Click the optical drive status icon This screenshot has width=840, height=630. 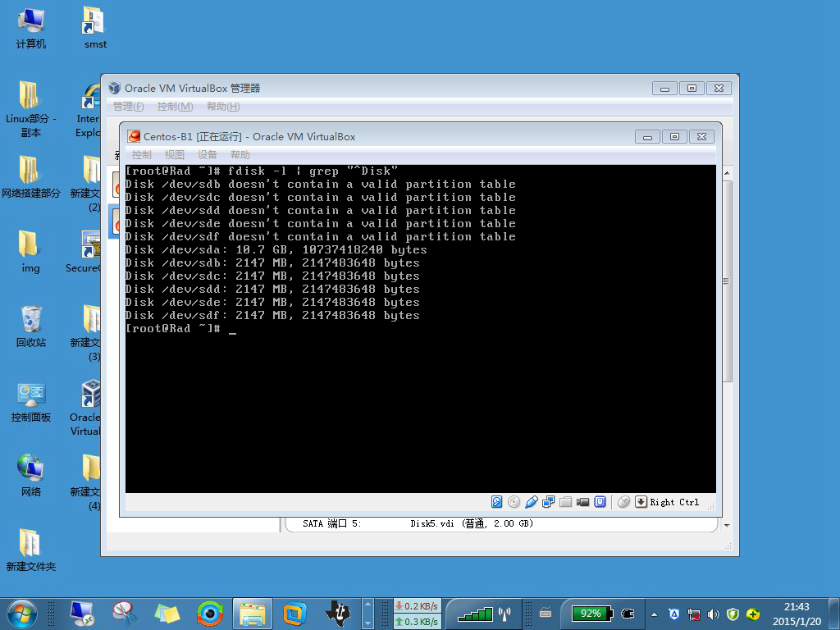click(x=514, y=502)
